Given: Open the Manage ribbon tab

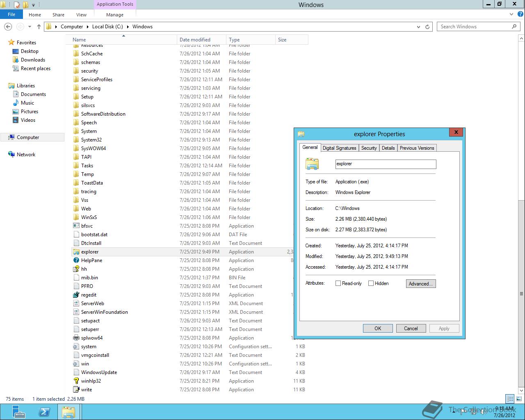Looking at the screenshot, I should [115, 15].
